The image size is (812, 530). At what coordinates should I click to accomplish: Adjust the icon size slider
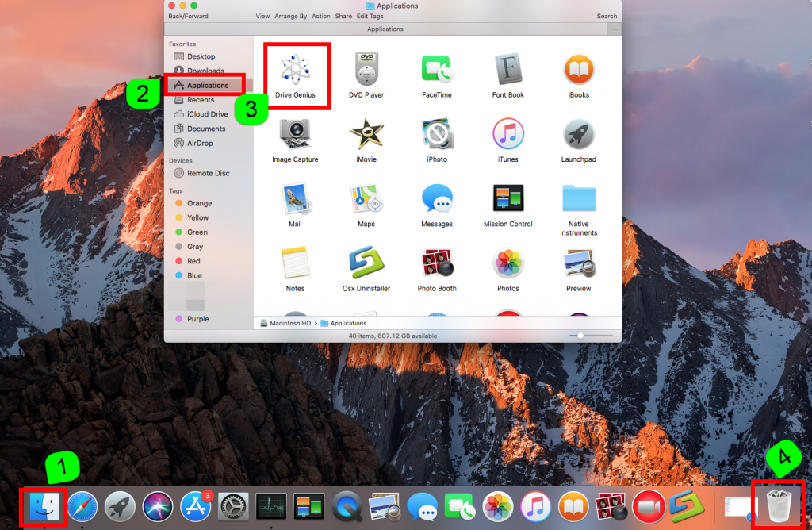(x=581, y=336)
